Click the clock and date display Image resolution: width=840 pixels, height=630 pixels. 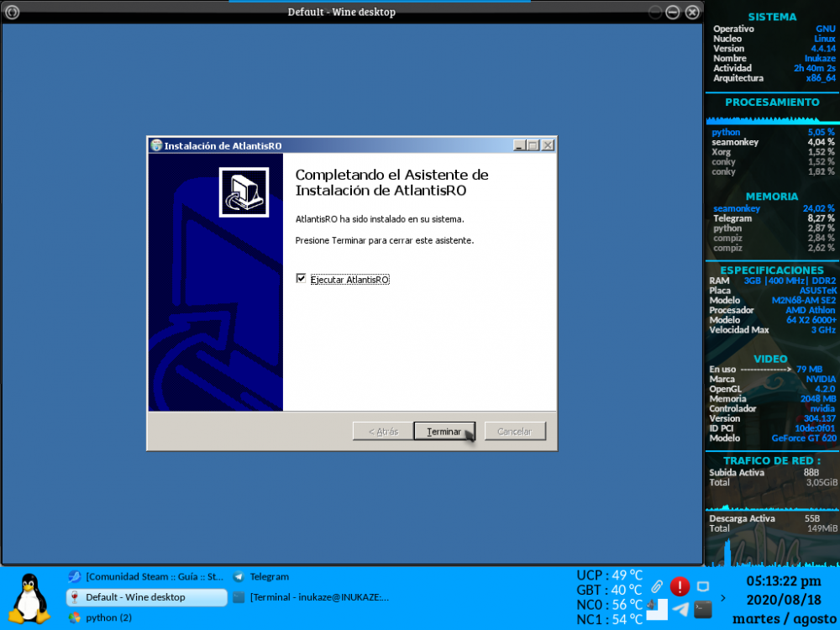[783, 599]
